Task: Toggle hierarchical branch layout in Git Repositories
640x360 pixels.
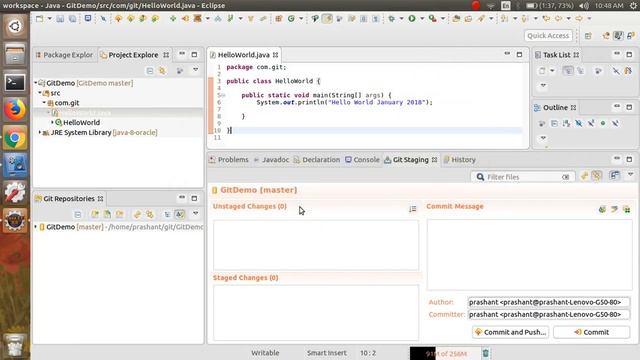Action: click(167, 214)
